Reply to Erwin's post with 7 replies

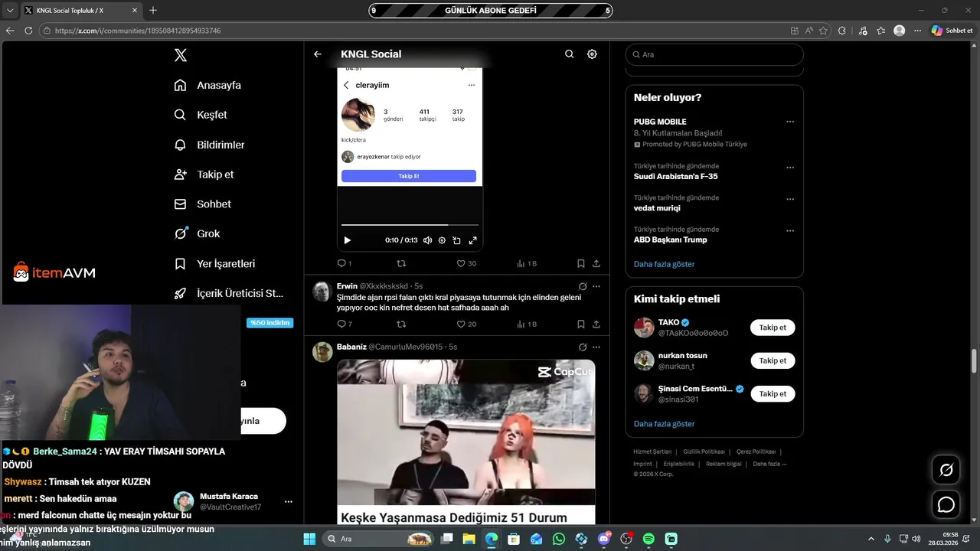[345, 324]
